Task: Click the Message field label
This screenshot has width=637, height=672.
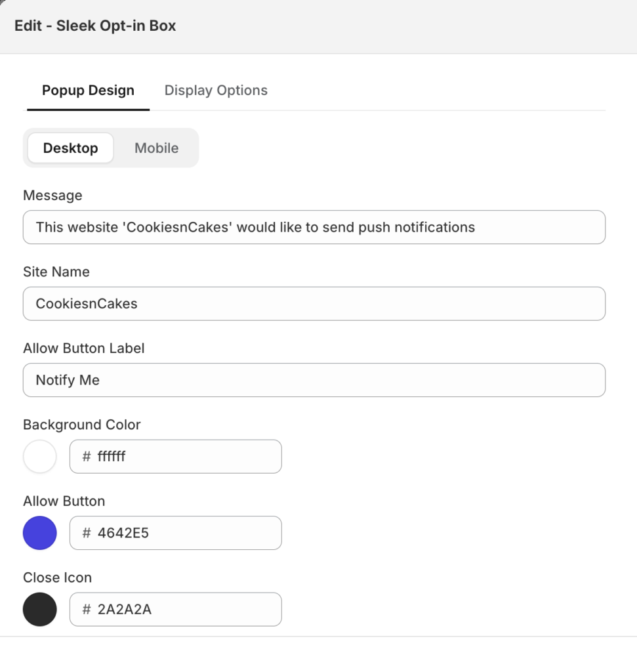Action: (52, 196)
